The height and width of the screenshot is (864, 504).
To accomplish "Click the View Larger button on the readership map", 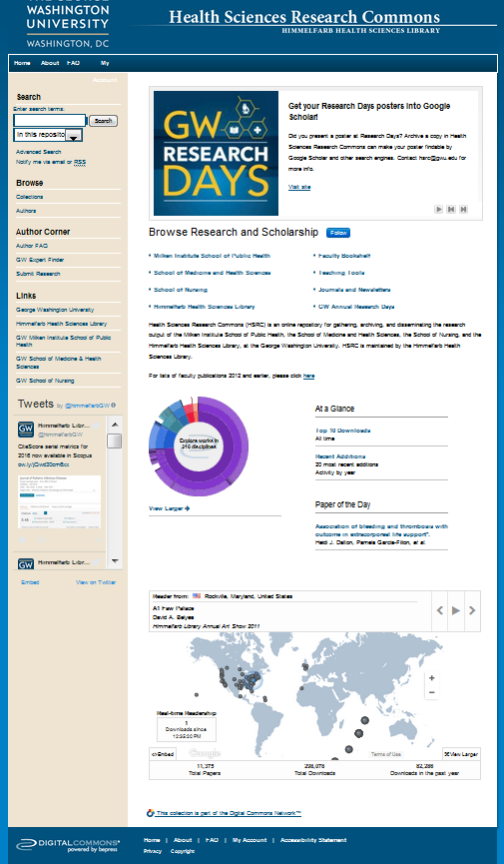I will pos(462,754).
